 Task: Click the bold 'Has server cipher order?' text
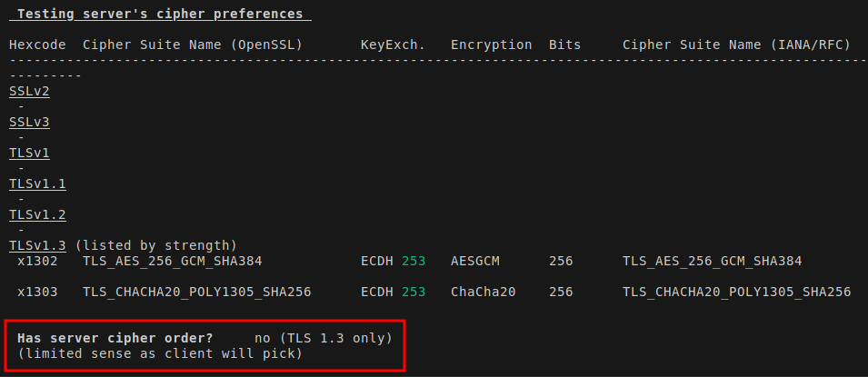tap(115, 338)
